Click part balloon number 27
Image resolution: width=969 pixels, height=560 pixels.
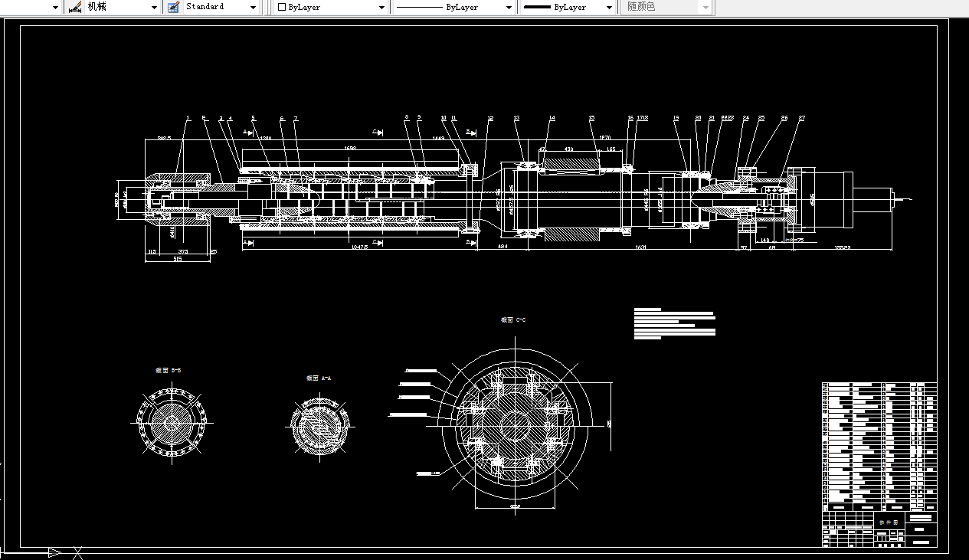pyautogui.click(x=802, y=118)
